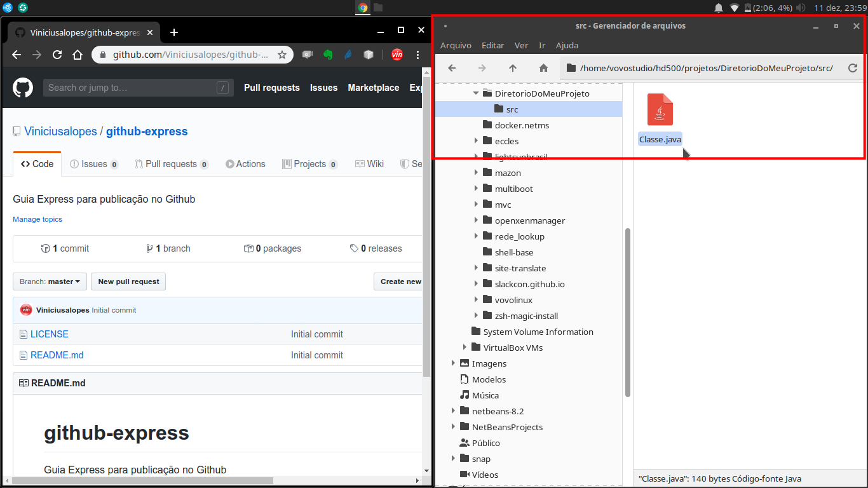Switch to the Issues tab in repository
Image resolution: width=868 pixels, height=488 pixels.
(94, 164)
